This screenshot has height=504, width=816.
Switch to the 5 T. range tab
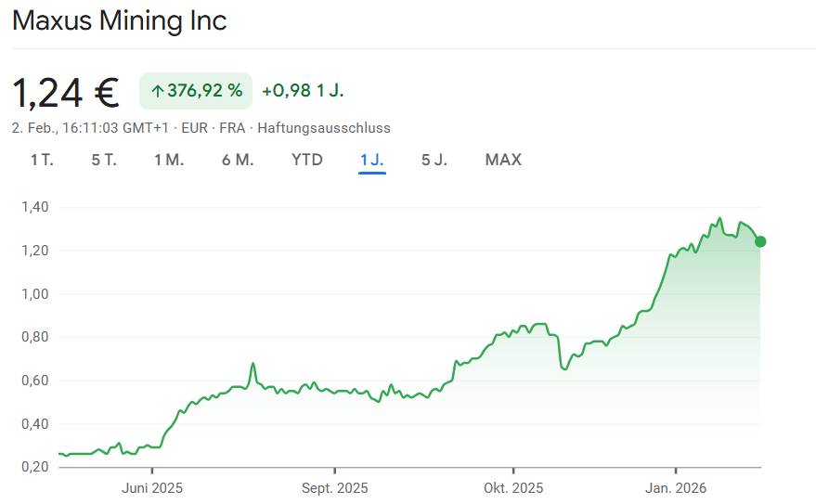tap(104, 160)
